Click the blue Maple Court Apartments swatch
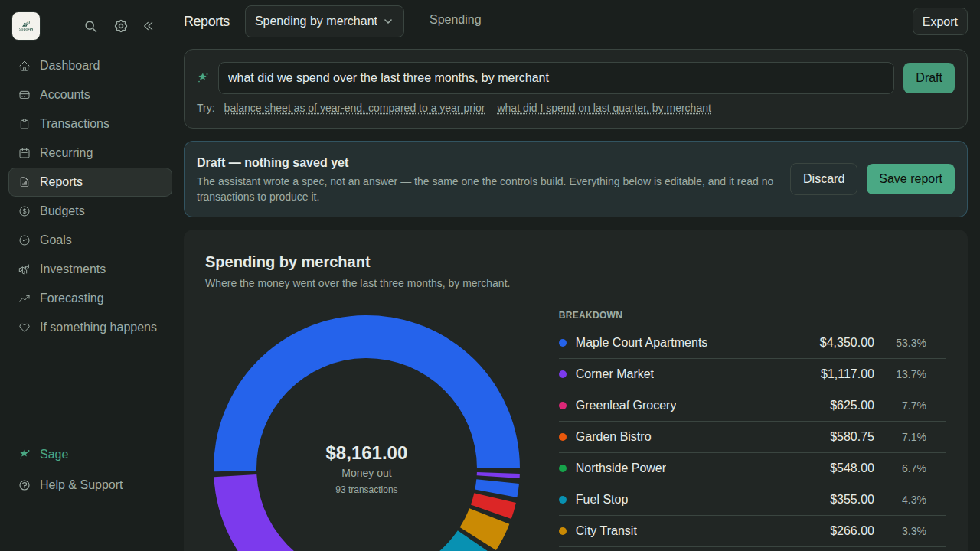Viewport: 980px width, 551px height. coord(563,343)
